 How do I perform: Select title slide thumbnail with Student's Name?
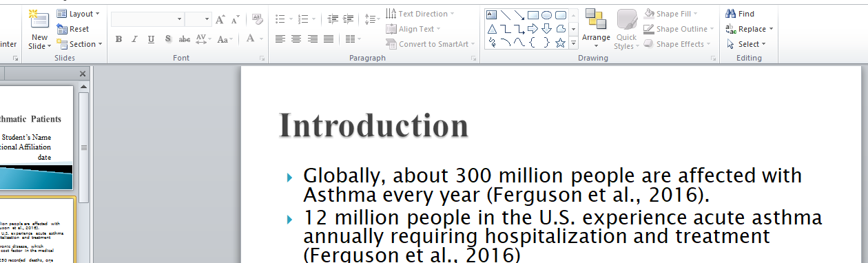tap(36, 138)
